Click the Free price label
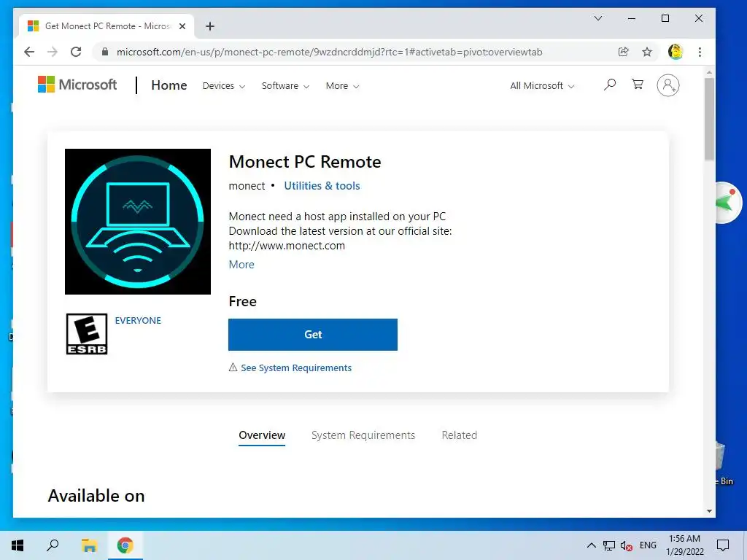Image resolution: width=747 pixels, height=560 pixels. click(x=242, y=301)
